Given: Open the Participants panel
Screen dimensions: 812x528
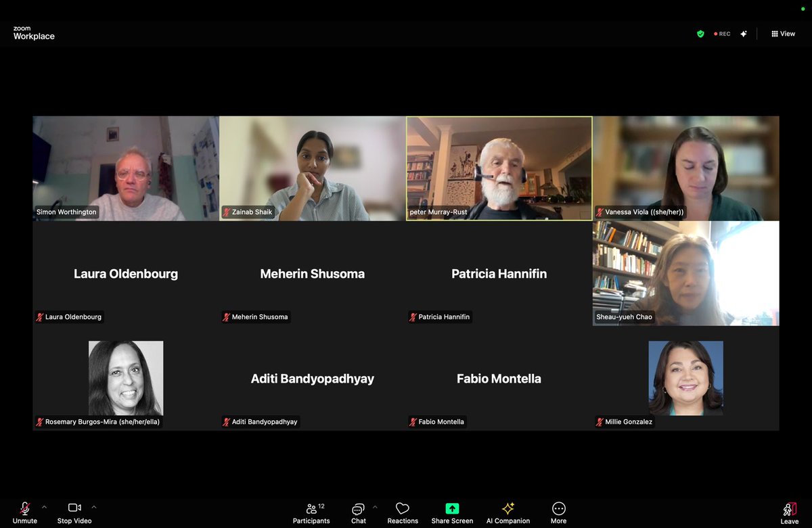Looking at the screenshot, I should coord(311,513).
